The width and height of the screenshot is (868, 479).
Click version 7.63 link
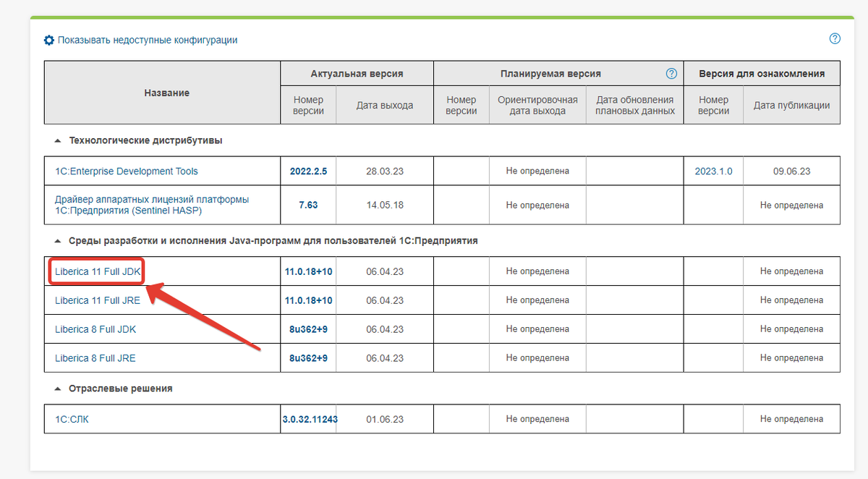point(308,205)
